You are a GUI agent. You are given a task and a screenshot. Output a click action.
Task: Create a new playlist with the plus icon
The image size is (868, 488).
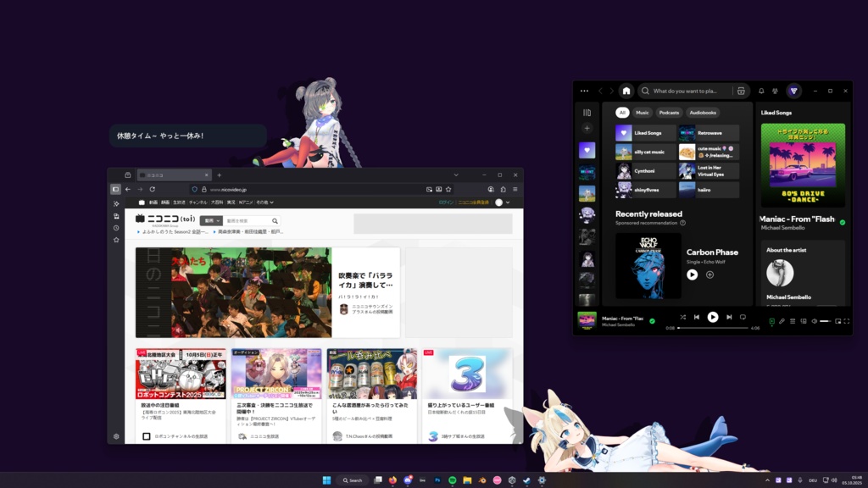click(587, 128)
